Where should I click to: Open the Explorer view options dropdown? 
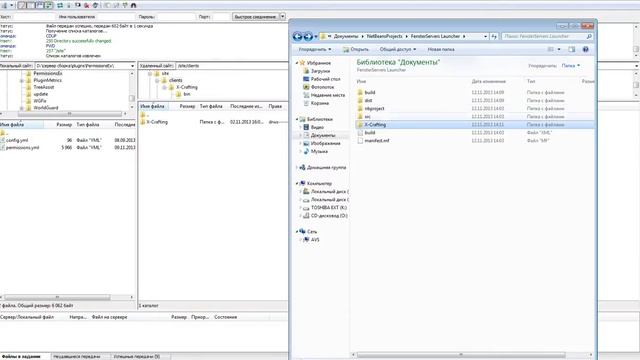pos(559,49)
